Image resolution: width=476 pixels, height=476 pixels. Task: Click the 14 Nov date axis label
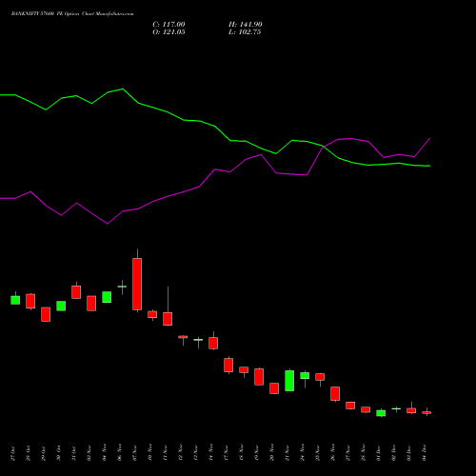(210, 453)
